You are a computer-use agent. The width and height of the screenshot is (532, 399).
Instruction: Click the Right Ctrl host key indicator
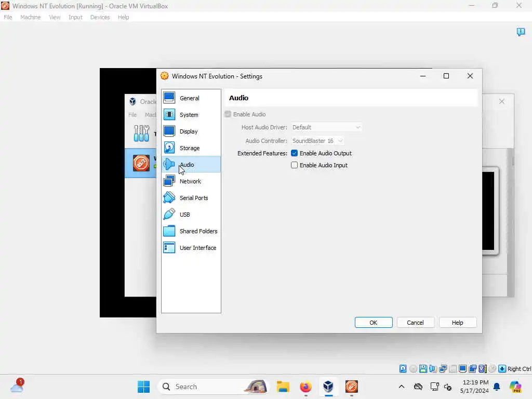click(519, 369)
